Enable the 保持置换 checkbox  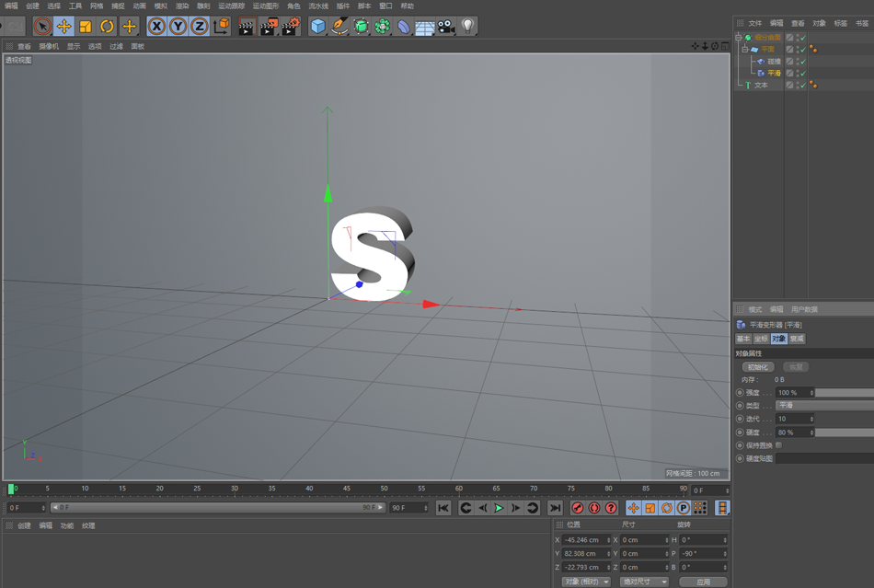(x=778, y=444)
